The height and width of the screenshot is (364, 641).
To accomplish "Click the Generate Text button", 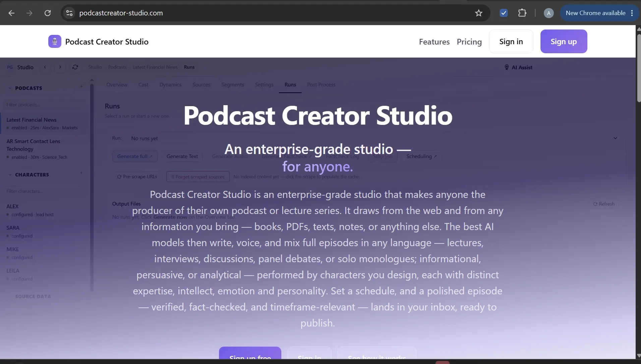I will (x=182, y=156).
